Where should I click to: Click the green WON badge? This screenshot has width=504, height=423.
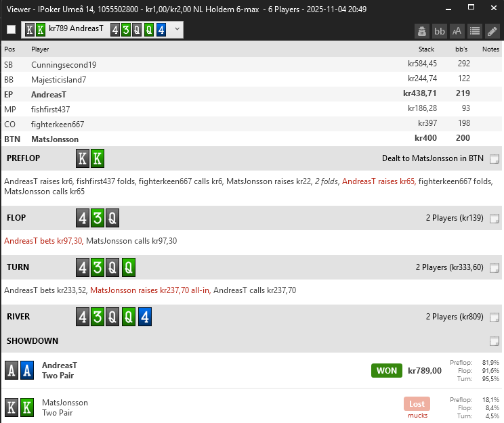click(387, 371)
